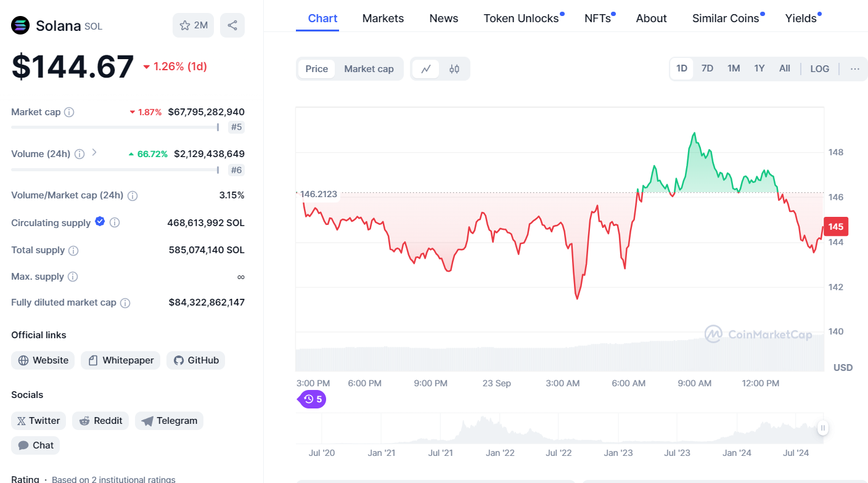Viewport: 868px width, 483px height.
Task: Click the $84,322,862,147 diluted cap value
Action: click(207, 302)
